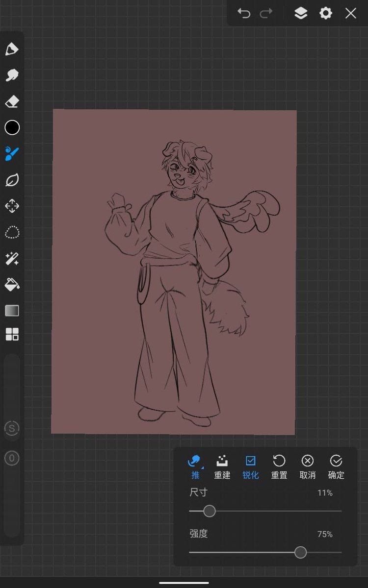Click 取消 cancel button
The image size is (368, 588).
(308, 467)
